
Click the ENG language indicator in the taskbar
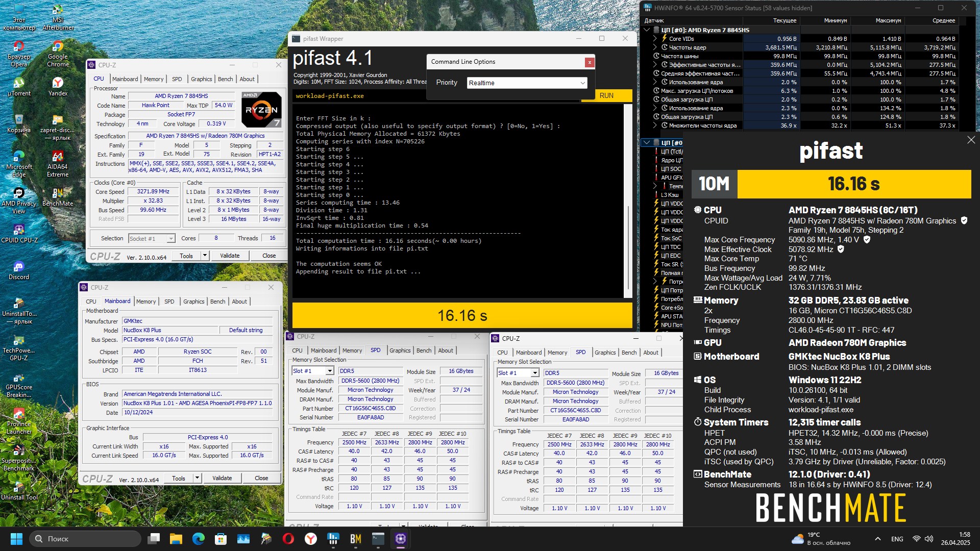tap(897, 539)
